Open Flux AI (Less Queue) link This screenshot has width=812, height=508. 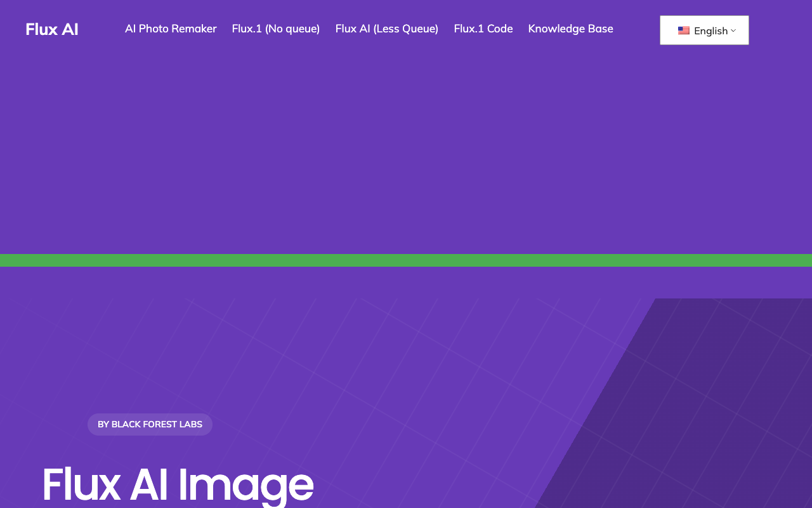tap(387, 29)
